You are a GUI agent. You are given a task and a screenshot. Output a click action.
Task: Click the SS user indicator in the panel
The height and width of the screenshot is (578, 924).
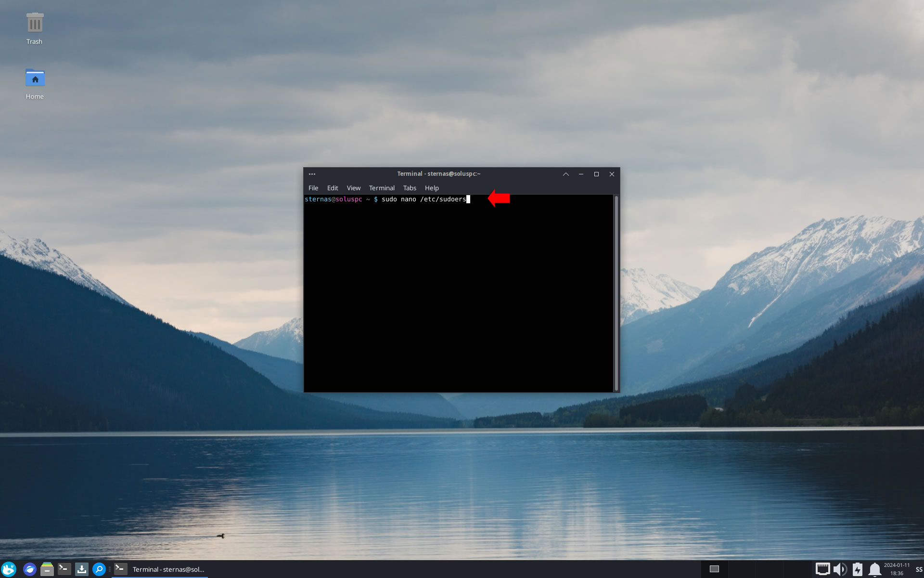point(919,569)
